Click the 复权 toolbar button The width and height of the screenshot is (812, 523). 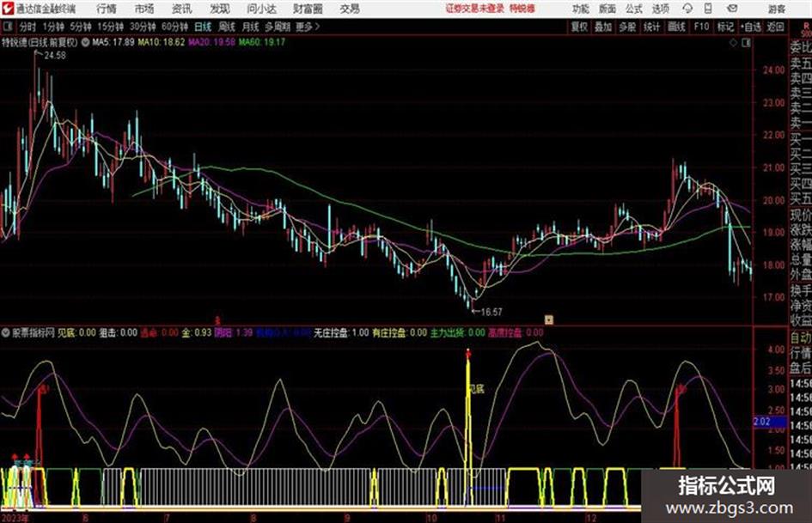point(579,27)
